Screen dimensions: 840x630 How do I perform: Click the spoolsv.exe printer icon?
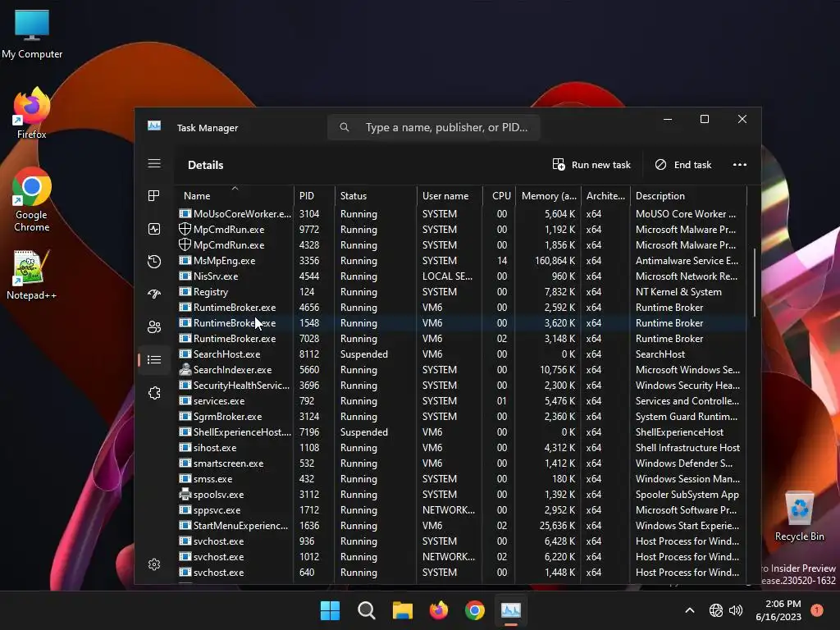[185, 495]
